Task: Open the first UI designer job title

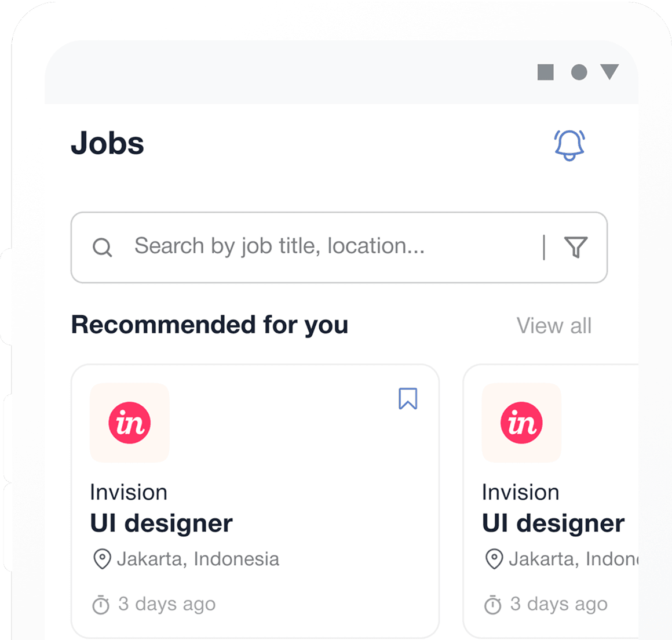Action: 161,523
